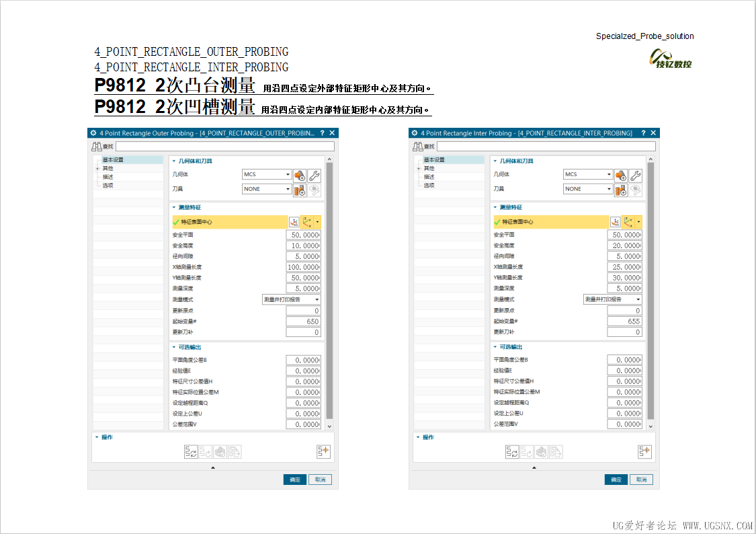The image size is (756, 534).
Task: Click 取消 button in Inter Probing dialog
Action: click(x=641, y=480)
